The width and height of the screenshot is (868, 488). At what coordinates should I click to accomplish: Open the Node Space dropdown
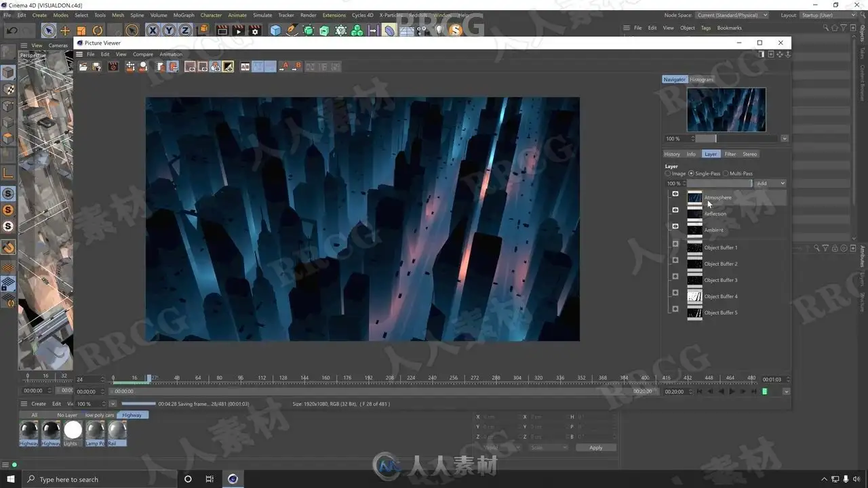tap(732, 15)
